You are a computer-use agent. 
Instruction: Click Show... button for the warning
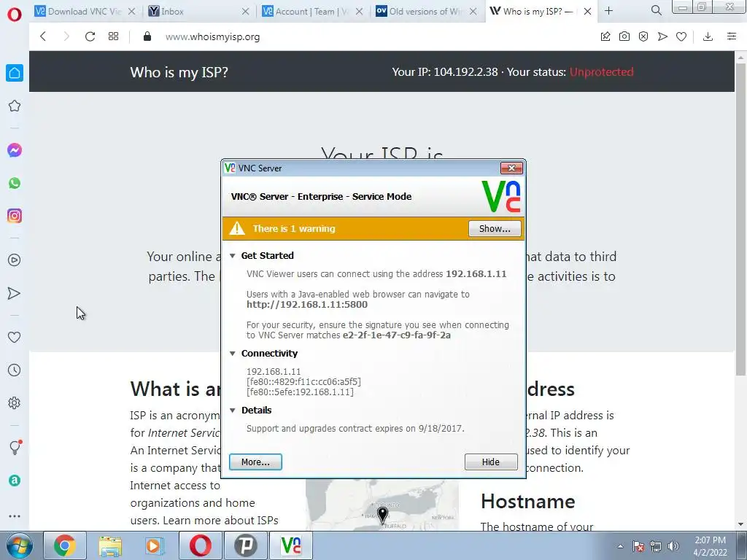tap(495, 228)
